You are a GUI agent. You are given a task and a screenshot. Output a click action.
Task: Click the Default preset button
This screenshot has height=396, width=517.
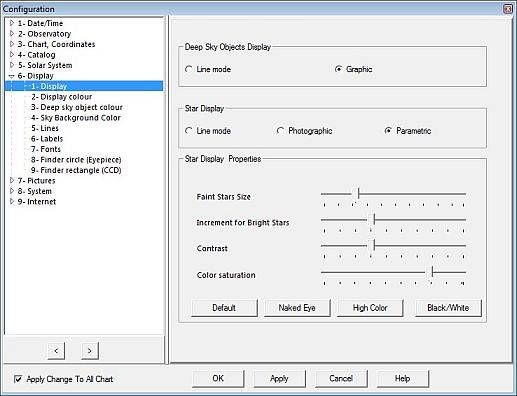(224, 308)
